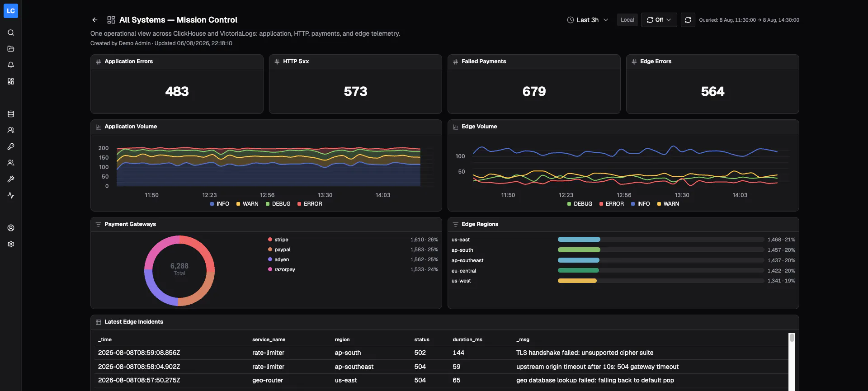Select the TLS handshake failed message cell
Viewport: 868px width, 391px height.
(585, 353)
